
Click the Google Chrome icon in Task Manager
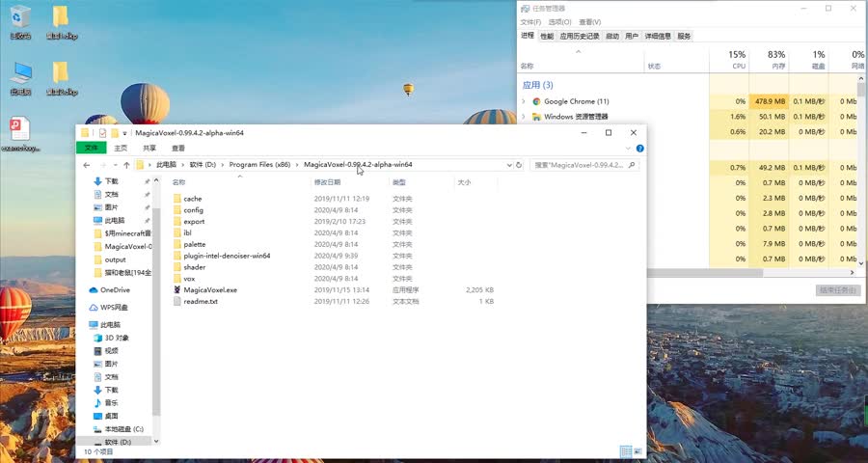pyautogui.click(x=535, y=101)
